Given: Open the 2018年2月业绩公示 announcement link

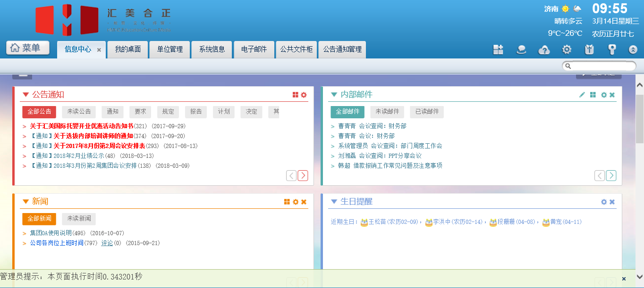Looking at the screenshot, I should click(x=78, y=156).
